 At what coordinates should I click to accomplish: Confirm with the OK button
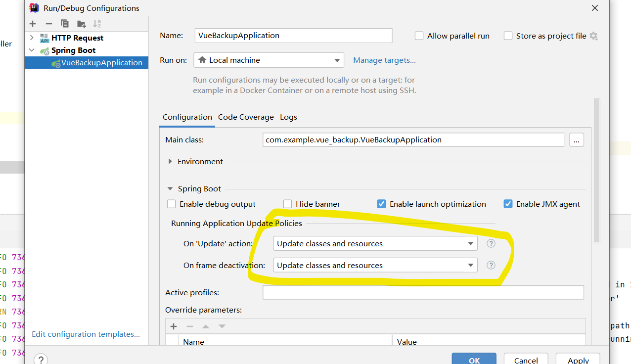pyautogui.click(x=474, y=360)
